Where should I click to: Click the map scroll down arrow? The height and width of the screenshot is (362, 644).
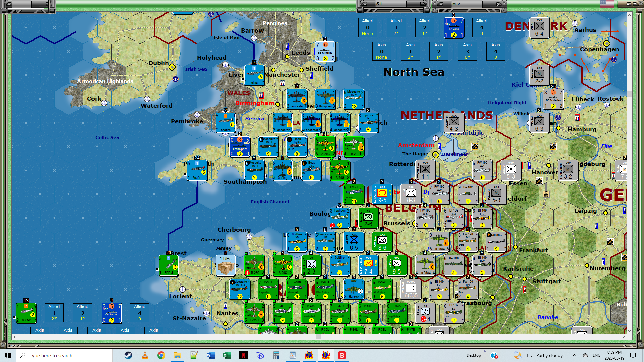click(629, 331)
